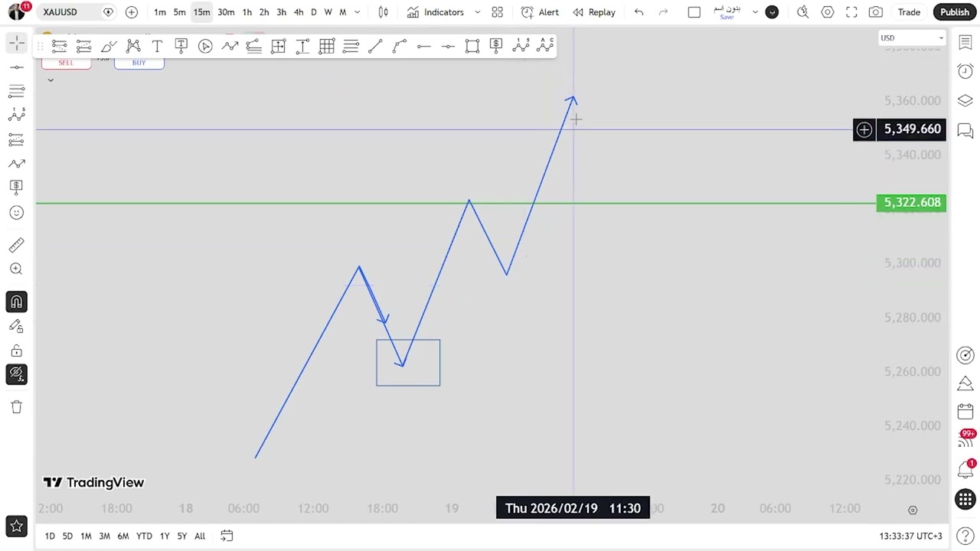Screen dimensions: 980x551
Task: Switch to the 4h timeframe
Action: click(x=299, y=12)
